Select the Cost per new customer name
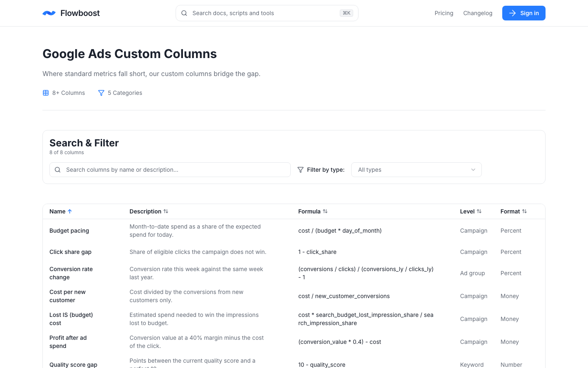588x368 pixels. (67, 296)
